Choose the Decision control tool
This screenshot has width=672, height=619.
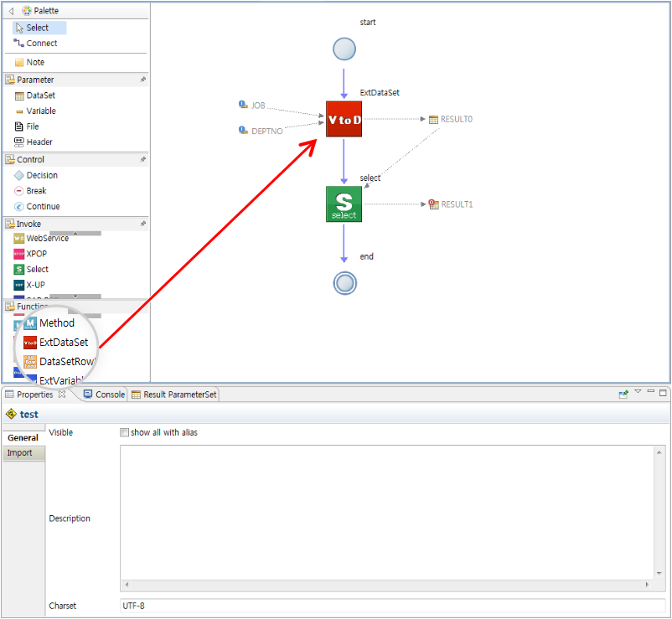41,175
